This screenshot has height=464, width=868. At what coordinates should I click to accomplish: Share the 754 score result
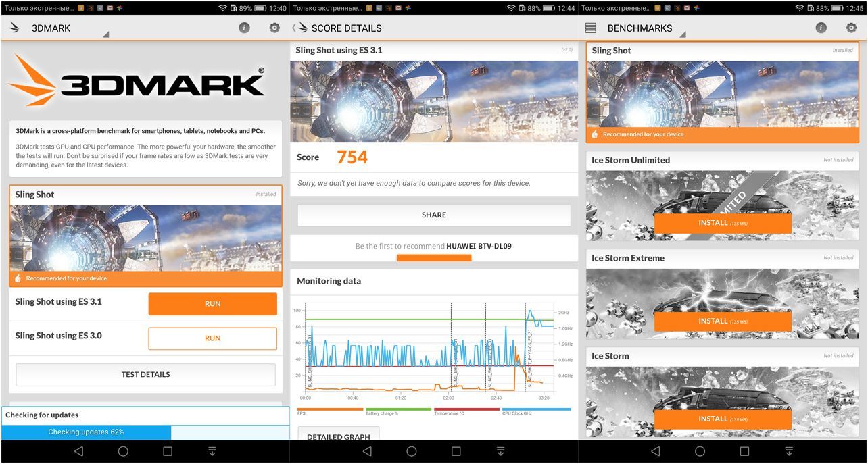434,215
